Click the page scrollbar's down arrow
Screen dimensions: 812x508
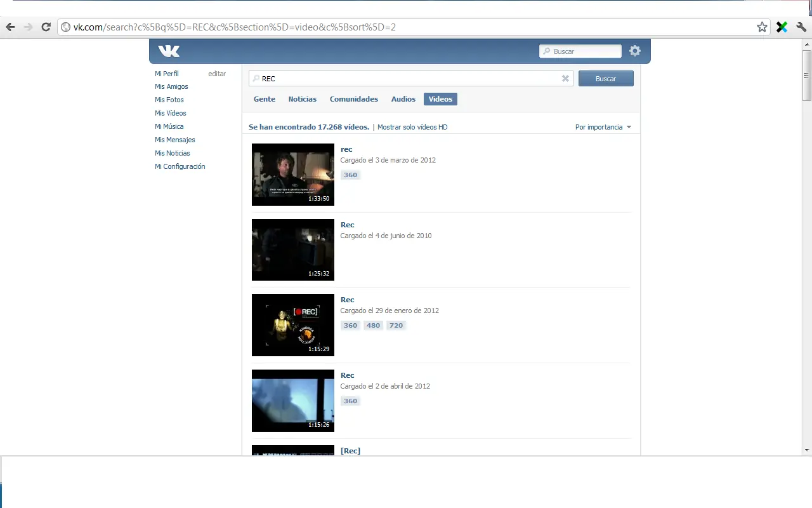tap(807, 450)
